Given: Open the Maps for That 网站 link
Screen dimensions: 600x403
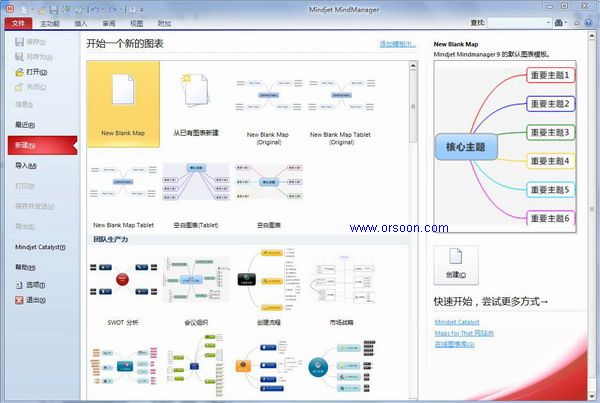Looking at the screenshot, I should click(464, 333).
